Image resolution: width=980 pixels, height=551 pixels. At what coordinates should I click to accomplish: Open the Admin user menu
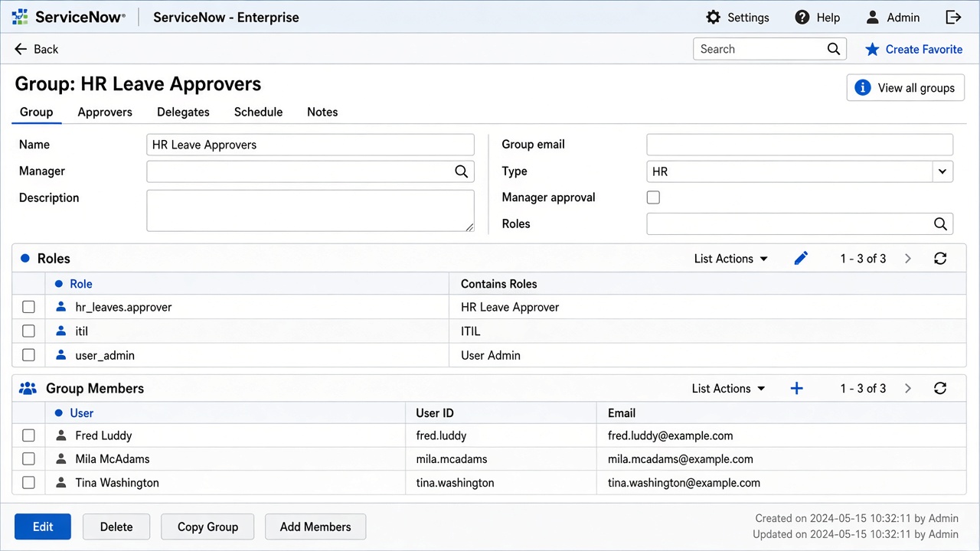pyautogui.click(x=892, y=18)
